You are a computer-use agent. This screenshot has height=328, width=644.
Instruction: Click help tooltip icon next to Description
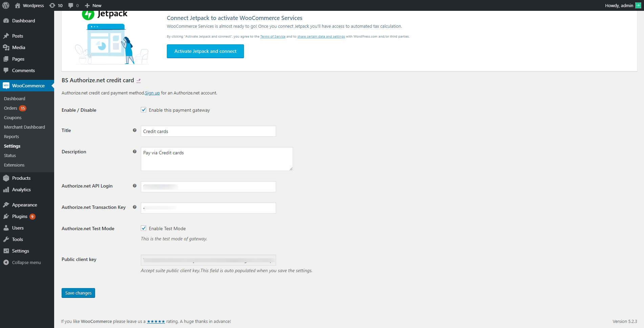[x=135, y=152]
